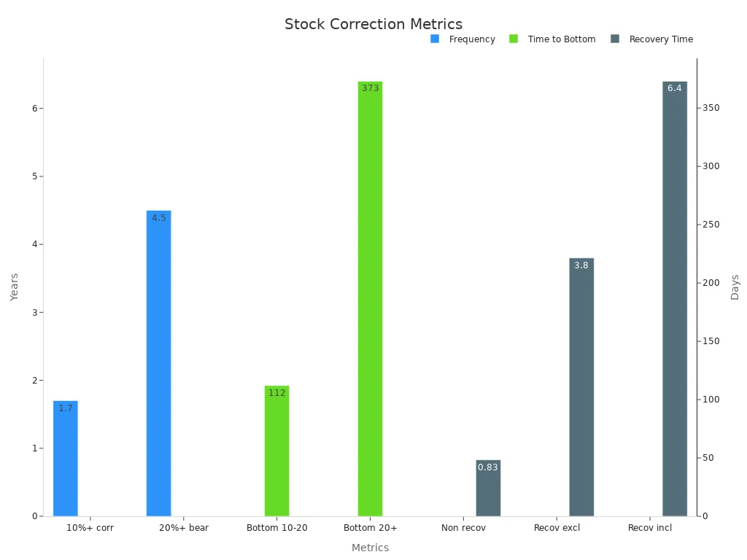Viewport: 747px width, 560px height.
Task: Click the gray Non recov bar
Action: coord(488,489)
